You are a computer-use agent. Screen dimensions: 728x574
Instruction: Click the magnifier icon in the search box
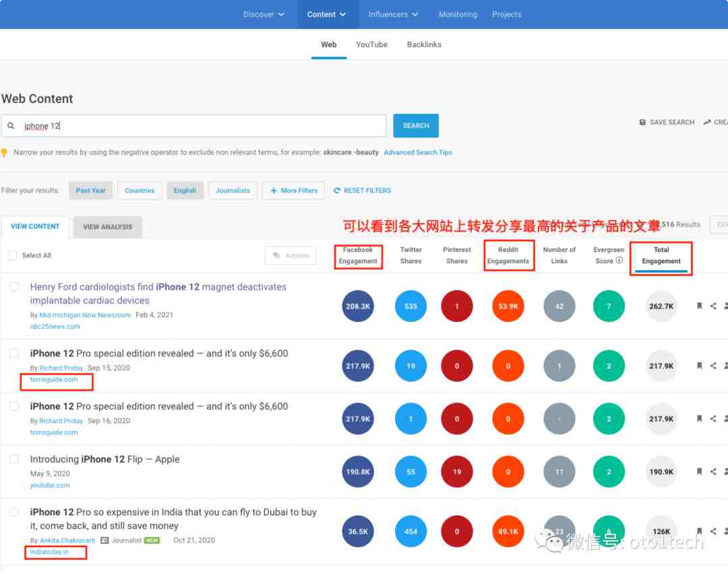click(11, 126)
